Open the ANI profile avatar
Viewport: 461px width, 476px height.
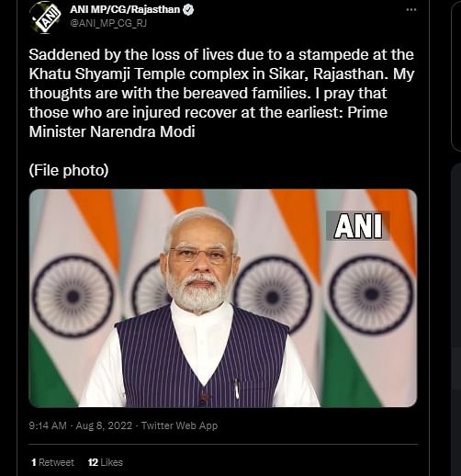tap(45, 17)
